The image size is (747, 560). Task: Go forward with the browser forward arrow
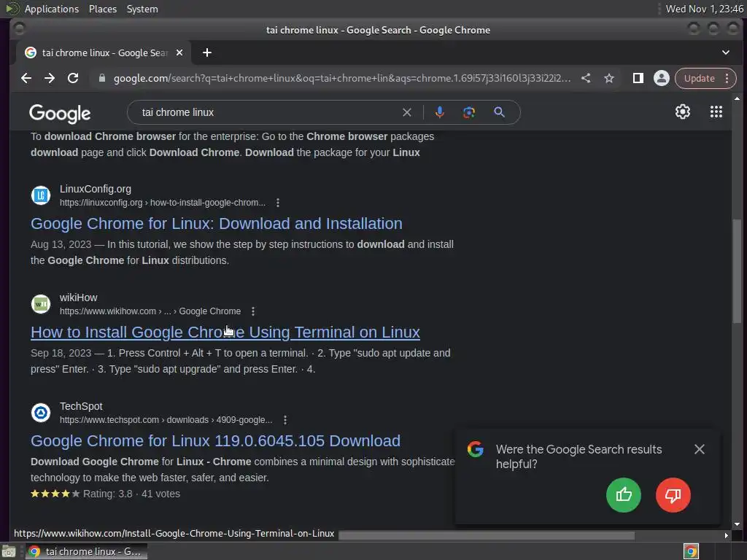50,78
